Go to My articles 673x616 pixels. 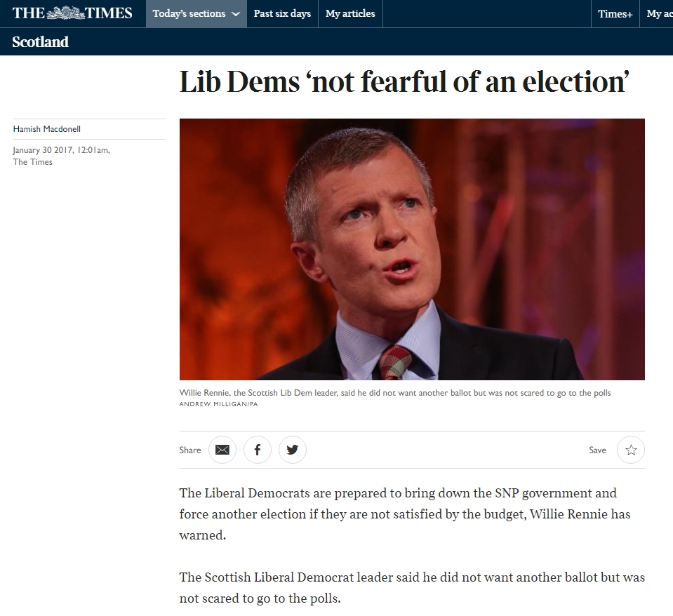pos(350,14)
